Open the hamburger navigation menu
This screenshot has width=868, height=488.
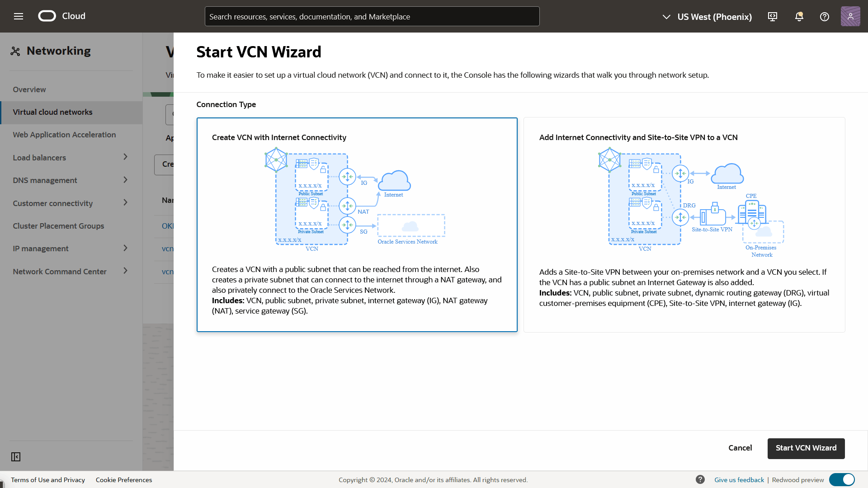19,16
